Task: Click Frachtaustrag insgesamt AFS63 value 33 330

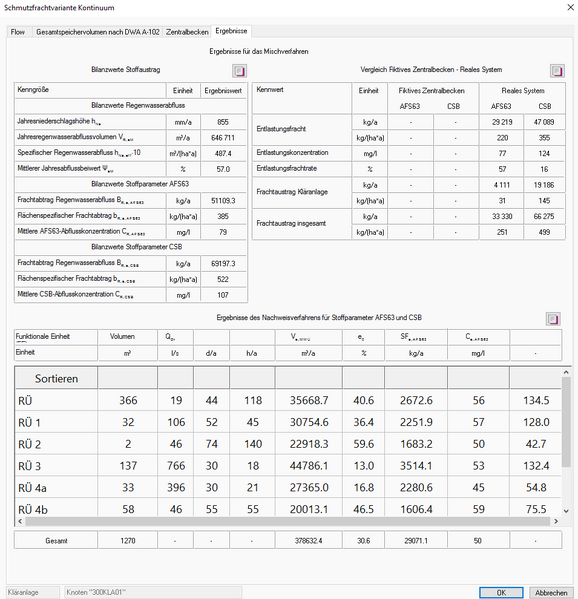Action: pyautogui.click(x=502, y=217)
